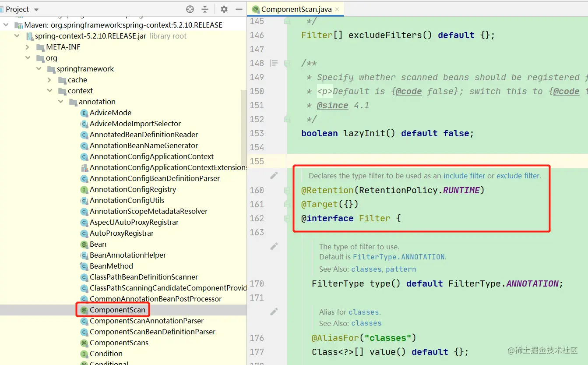Toggle fold marker at line 162
This screenshot has height=365, width=588.
coord(287,218)
